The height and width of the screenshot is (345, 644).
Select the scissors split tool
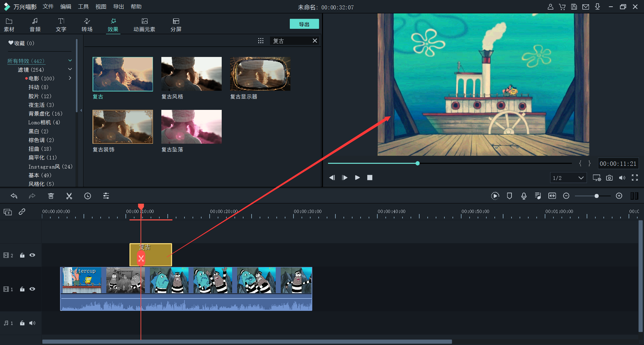point(69,196)
